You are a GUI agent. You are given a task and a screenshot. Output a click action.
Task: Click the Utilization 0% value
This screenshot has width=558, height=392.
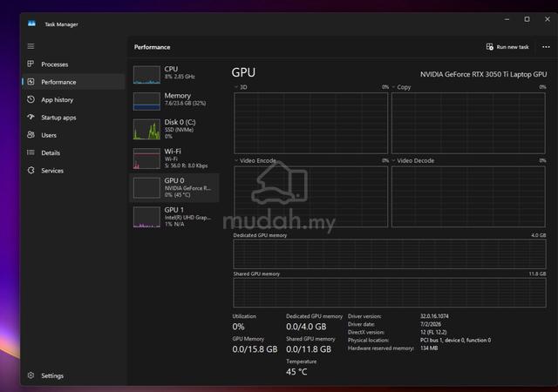coord(238,327)
